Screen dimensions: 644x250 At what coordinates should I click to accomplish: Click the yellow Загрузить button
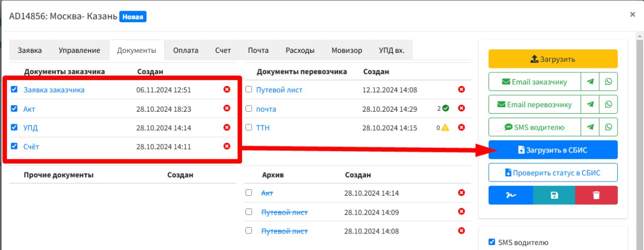553,59
